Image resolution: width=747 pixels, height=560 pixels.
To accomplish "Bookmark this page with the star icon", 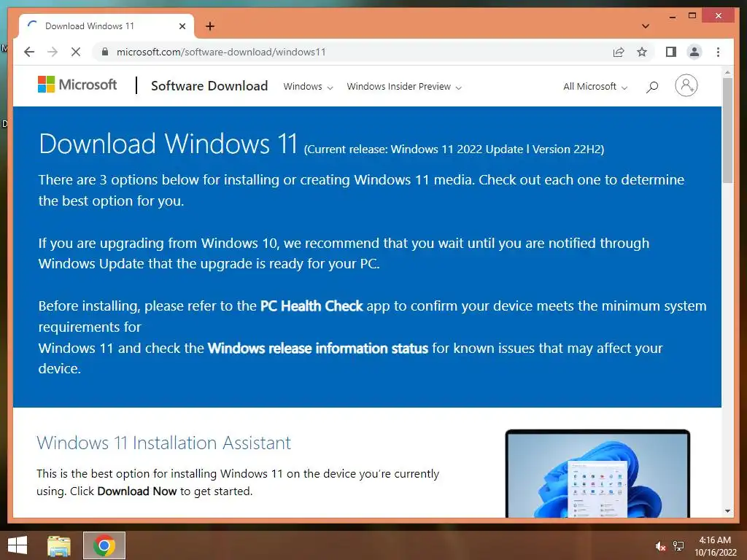I will click(x=642, y=52).
